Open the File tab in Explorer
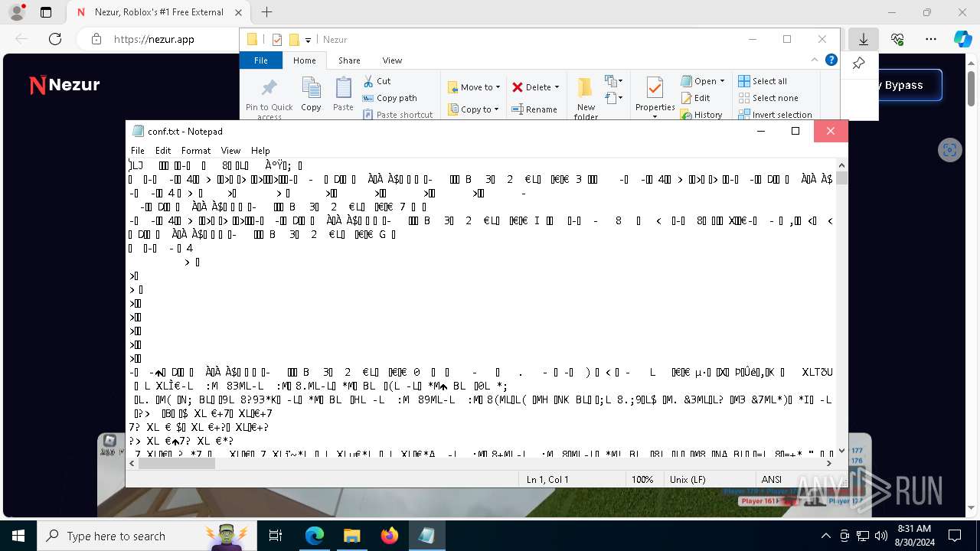 pos(261,60)
